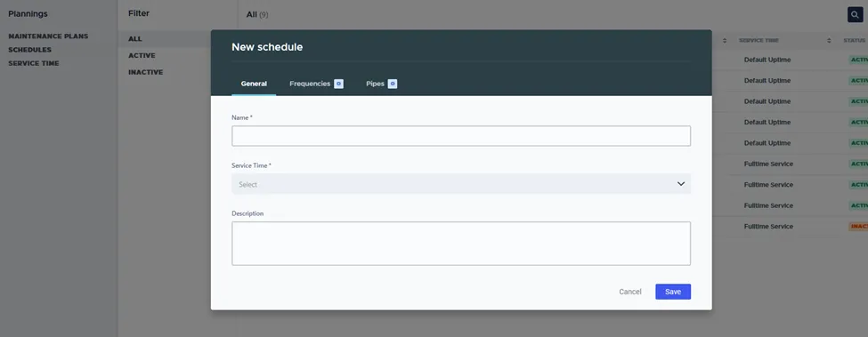868x337 pixels.
Task: Open Schedules in Plannings sidebar
Action: (x=30, y=50)
